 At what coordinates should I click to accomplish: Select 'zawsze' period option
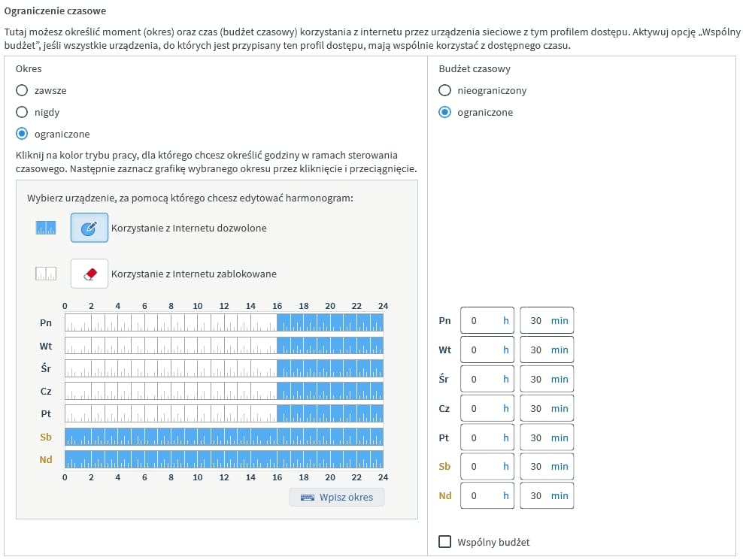point(23,90)
